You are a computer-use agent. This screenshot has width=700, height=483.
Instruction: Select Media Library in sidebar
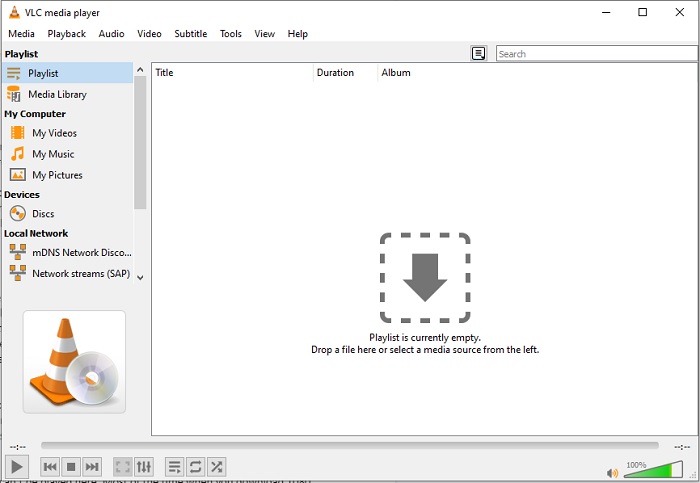pyautogui.click(x=68, y=94)
